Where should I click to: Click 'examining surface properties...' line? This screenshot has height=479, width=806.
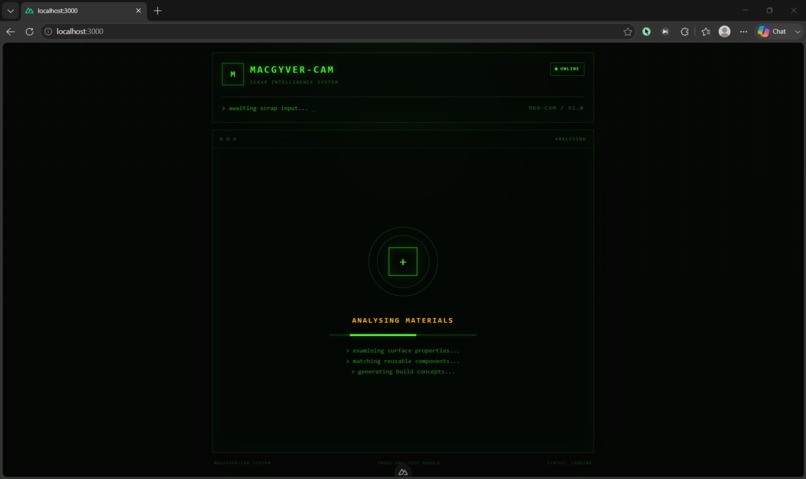point(403,351)
